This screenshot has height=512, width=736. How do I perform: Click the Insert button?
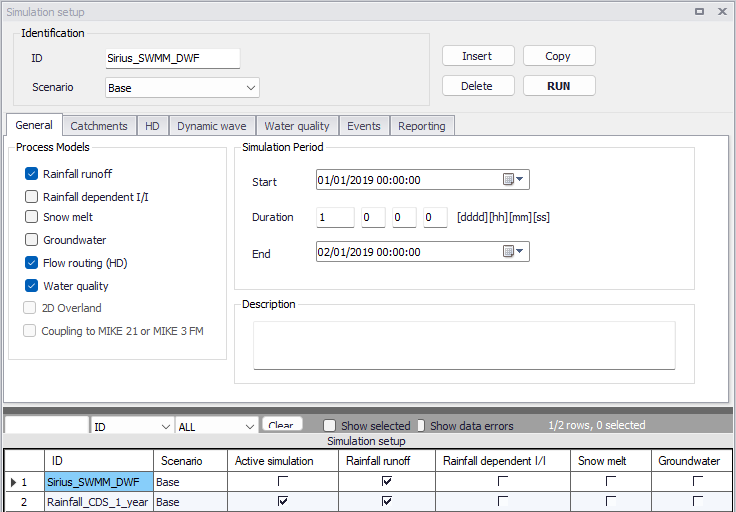tap(478, 56)
